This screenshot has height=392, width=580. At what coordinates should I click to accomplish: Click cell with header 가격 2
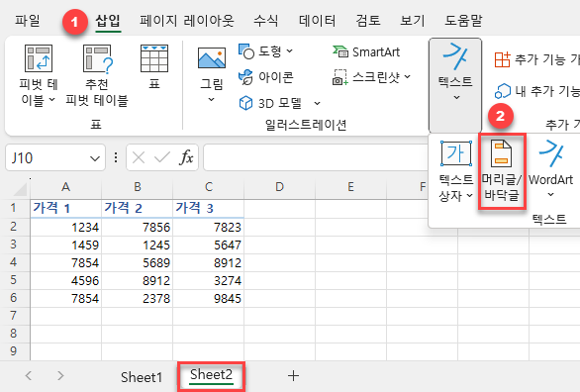pyautogui.click(x=138, y=209)
